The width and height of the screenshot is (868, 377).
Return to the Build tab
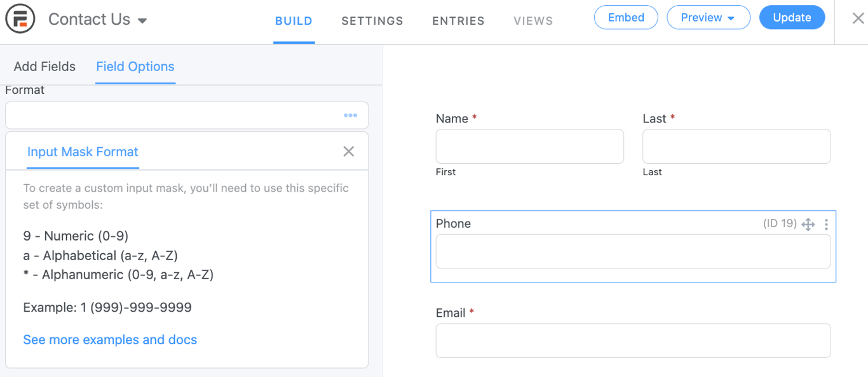pyautogui.click(x=294, y=20)
